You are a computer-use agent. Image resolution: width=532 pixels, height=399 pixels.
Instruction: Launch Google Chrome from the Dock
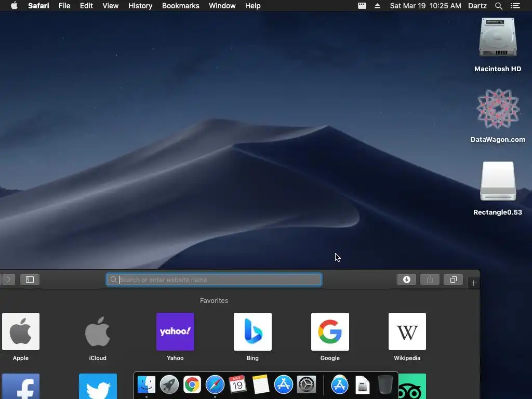click(x=192, y=384)
